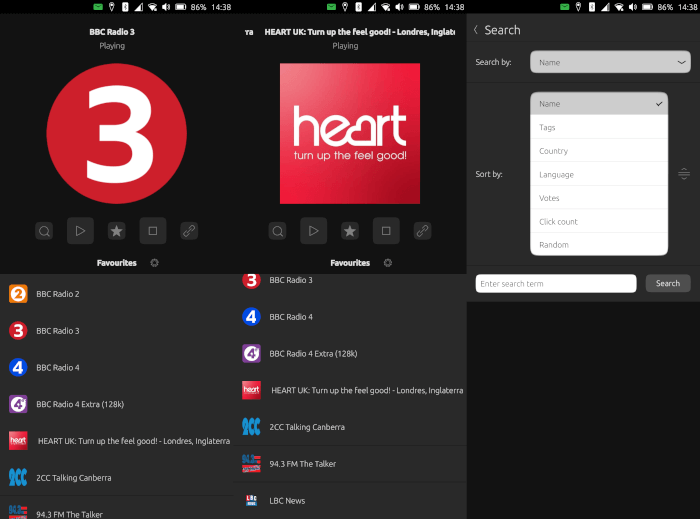
Task: Click the orange BBC Radio 2 station logo
Action: click(x=18, y=294)
